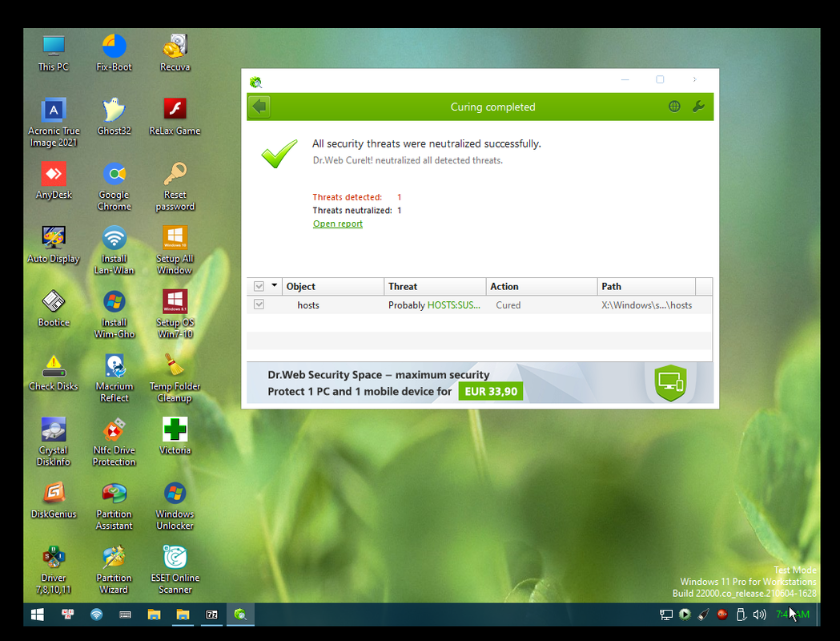Click the red ball icon in system tray

[x=722, y=615]
